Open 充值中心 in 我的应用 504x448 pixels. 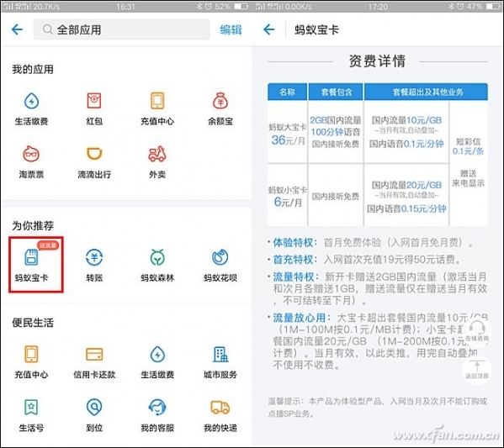157,108
